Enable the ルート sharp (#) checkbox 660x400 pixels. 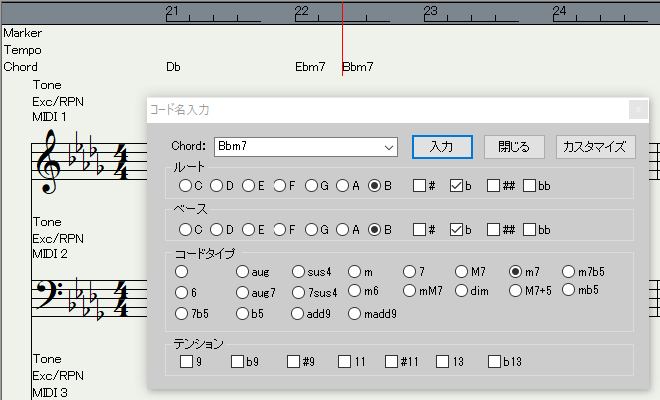point(420,186)
